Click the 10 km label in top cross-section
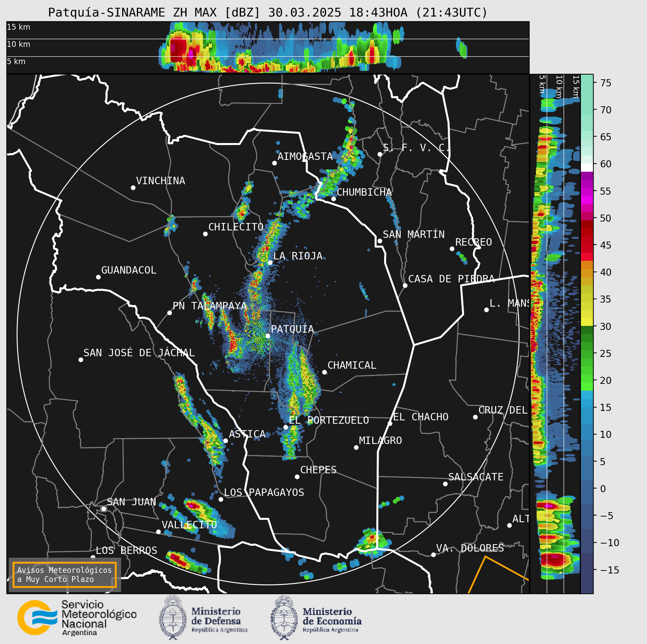 pyautogui.click(x=19, y=44)
